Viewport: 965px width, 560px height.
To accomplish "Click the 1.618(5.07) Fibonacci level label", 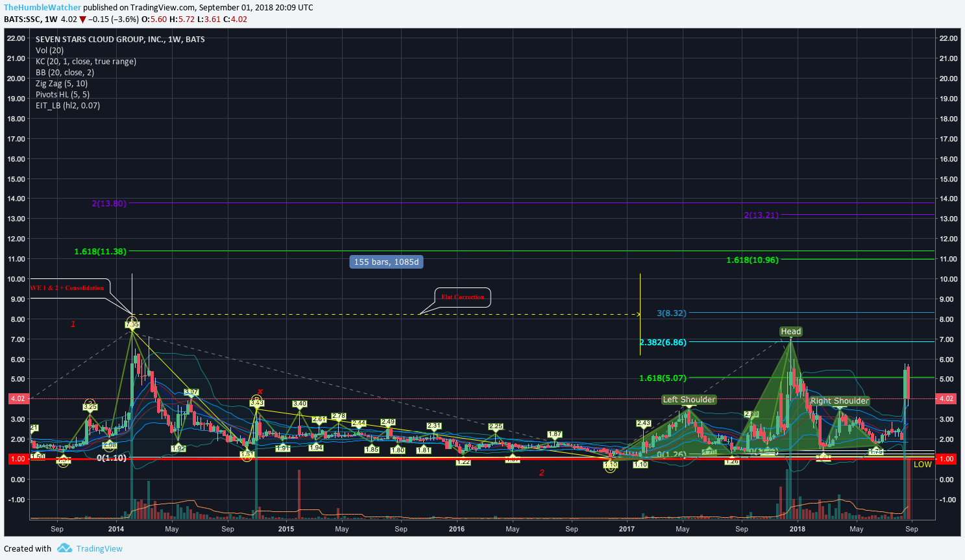I will tap(663, 378).
